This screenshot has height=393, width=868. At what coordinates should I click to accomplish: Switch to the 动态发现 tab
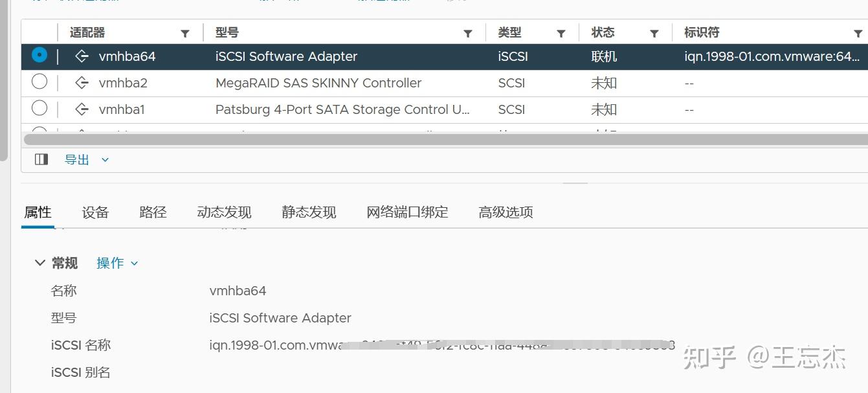[223, 212]
